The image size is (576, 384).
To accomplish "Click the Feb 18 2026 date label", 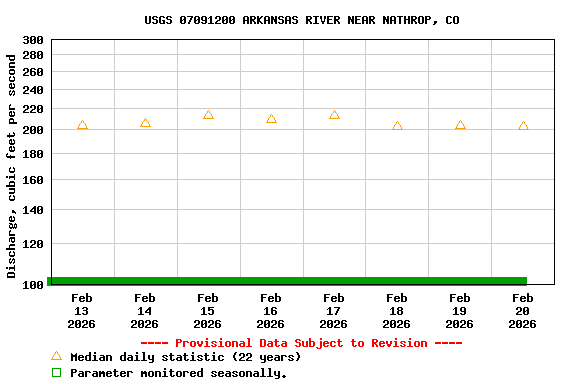I will pos(396,311).
